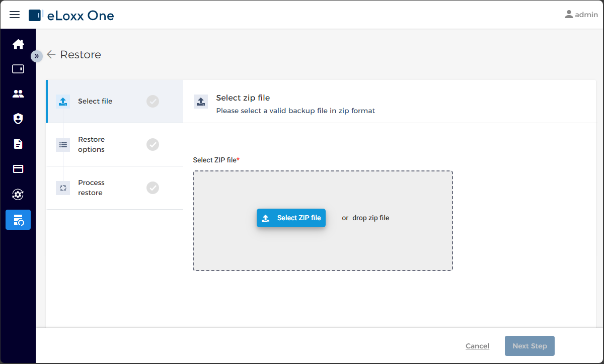Click the upload icon beside 'Select zip file' heading

tap(201, 102)
